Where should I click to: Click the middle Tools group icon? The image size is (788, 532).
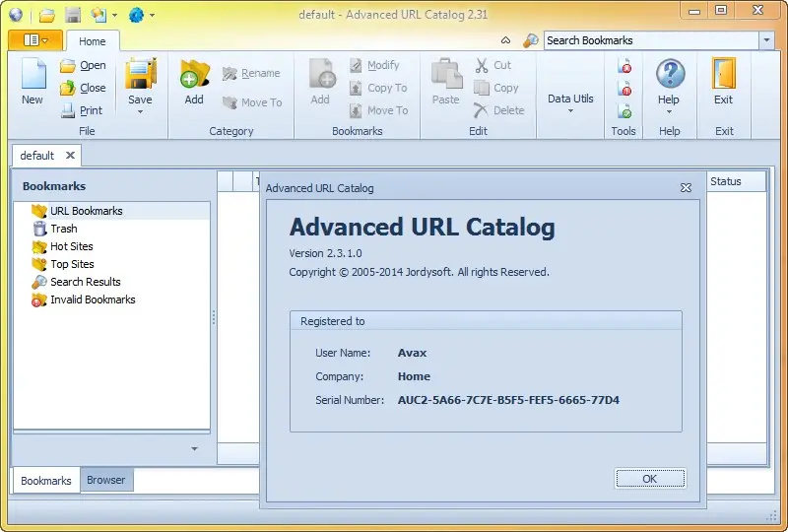pyautogui.click(x=624, y=89)
